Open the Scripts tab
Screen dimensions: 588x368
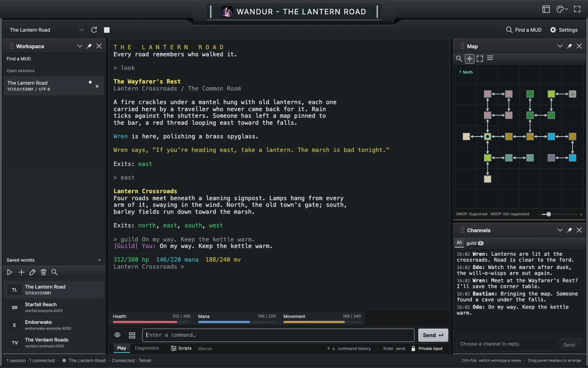point(181,348)
